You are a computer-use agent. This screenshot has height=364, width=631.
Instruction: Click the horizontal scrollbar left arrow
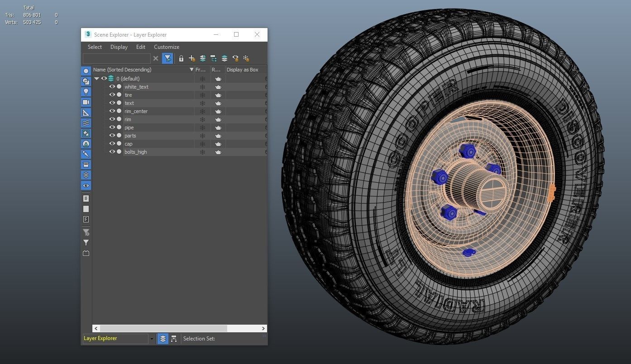[x=96, y=329]
